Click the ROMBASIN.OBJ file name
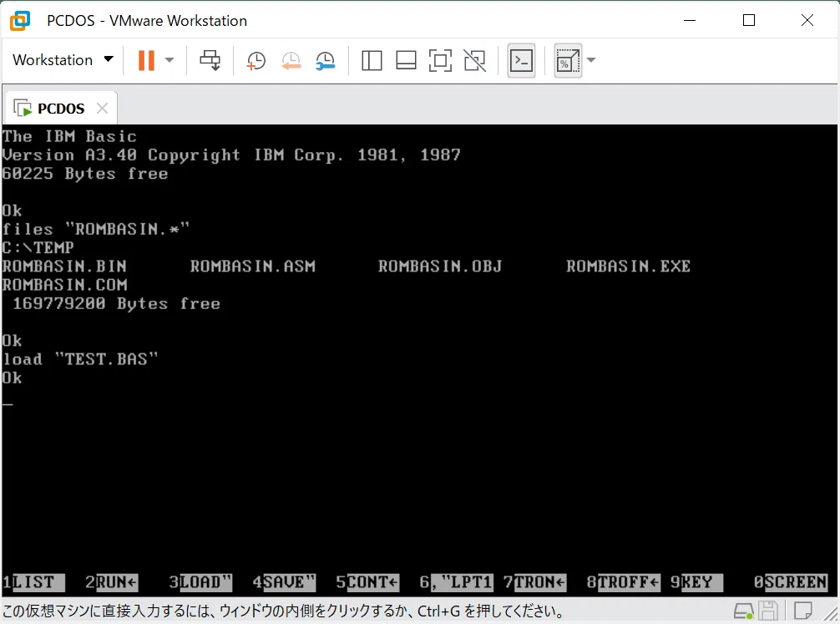 tap(440, 266)
